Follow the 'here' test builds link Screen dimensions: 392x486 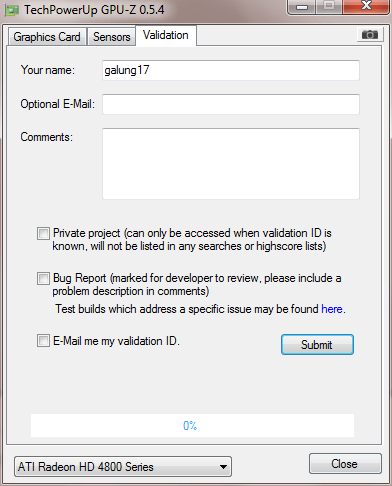[x=332, y=309]
